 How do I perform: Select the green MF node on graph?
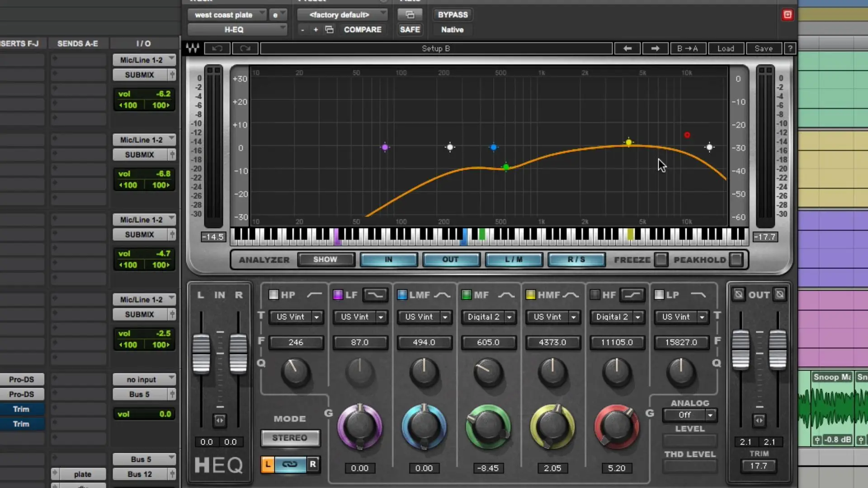click(506, 167)
